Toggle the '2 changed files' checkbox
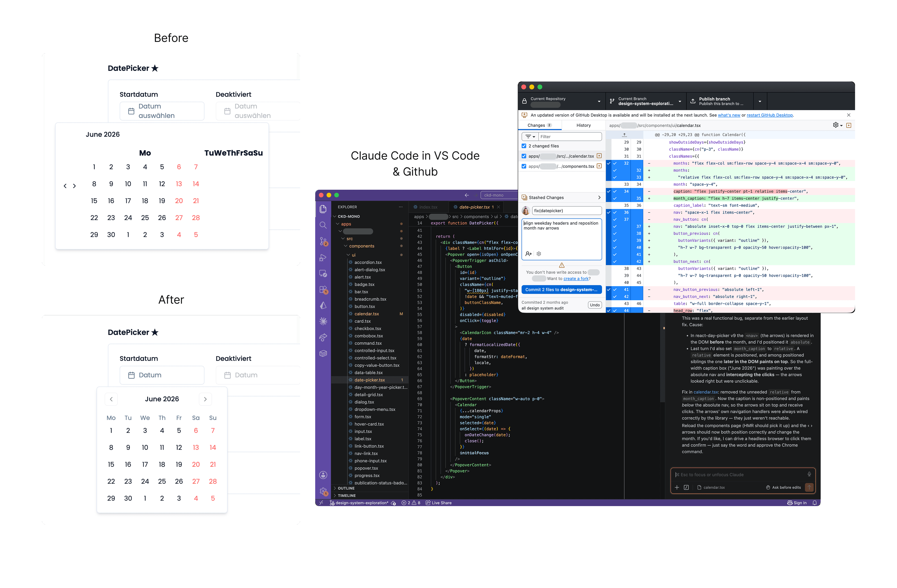The width and height of the screenshot is (897, 588). coord(524,146)
